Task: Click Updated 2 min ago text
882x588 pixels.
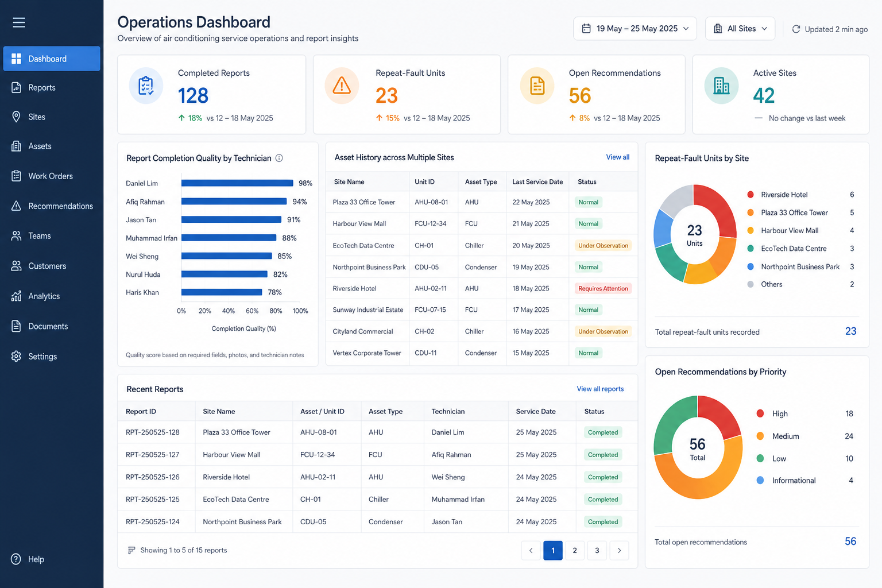Action: (x=836, y=29)
